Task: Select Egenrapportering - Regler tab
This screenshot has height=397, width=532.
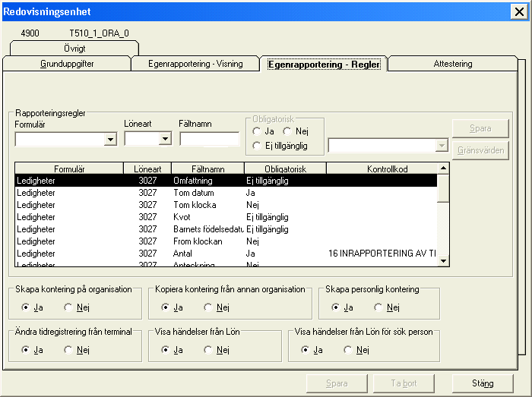Action: pos(324,64)
